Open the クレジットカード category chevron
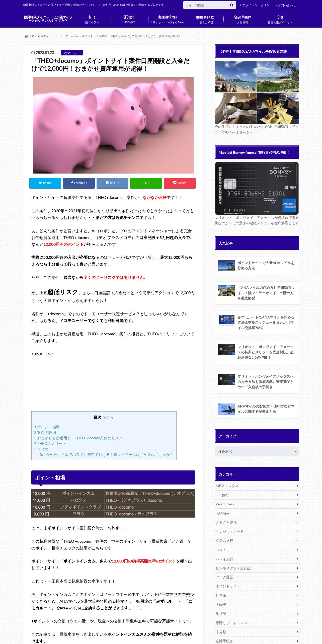 click(x=297, y=531)
